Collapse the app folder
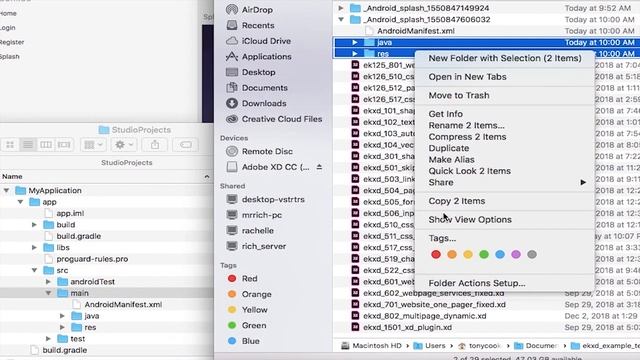The image size is (640, 360). [x=20, y=202]
